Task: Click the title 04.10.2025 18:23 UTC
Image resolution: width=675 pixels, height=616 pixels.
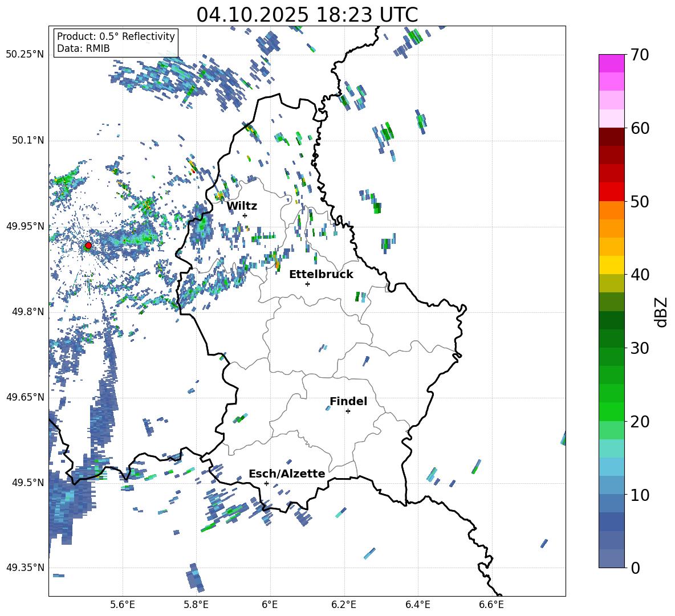Action: click(x=307, y=15)
